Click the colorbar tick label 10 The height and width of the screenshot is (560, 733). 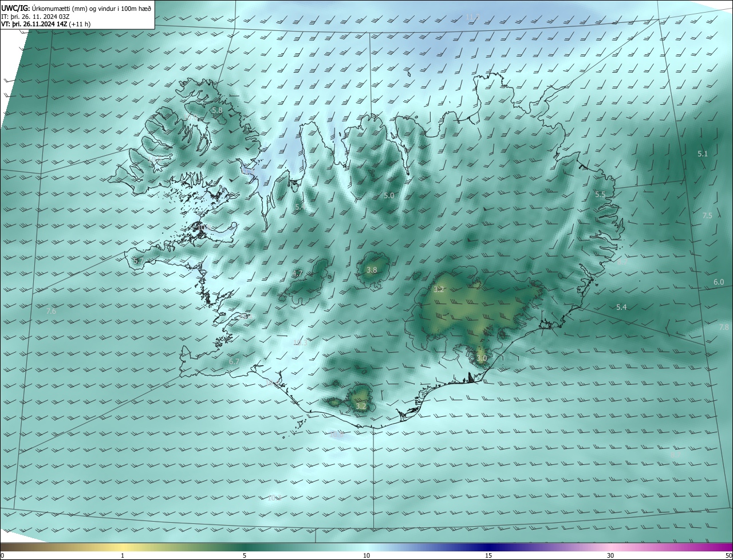(366, 555)
